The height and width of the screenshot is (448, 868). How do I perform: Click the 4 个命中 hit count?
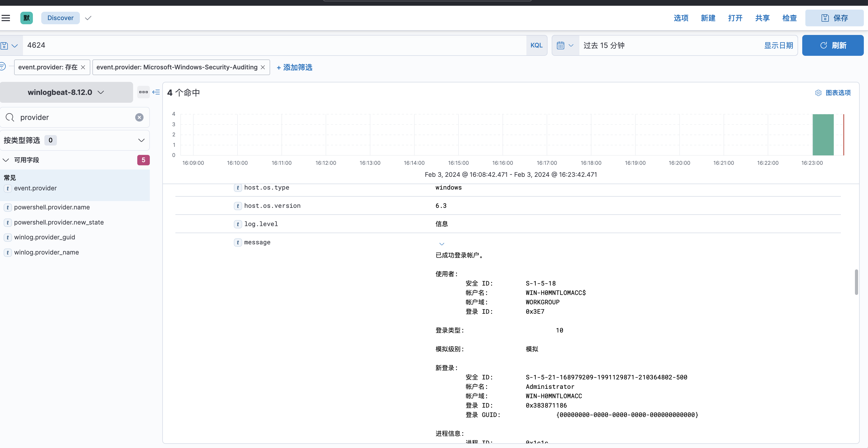(x=183, y=93)
